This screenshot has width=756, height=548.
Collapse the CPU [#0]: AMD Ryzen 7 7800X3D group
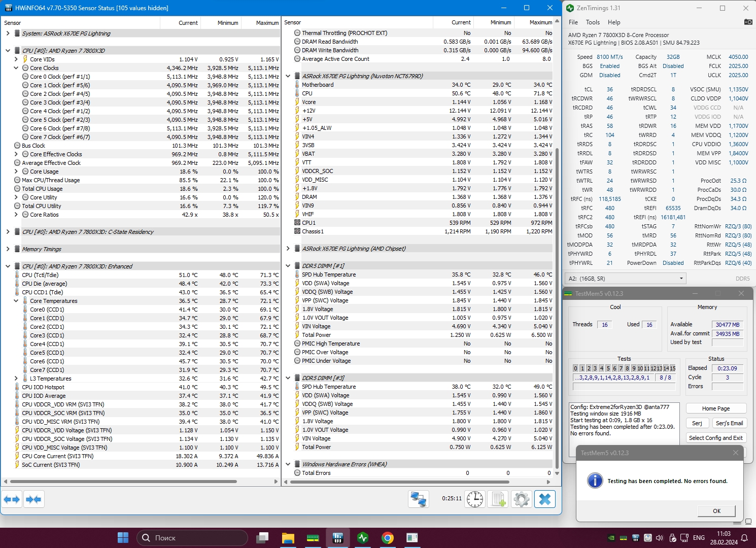8,51
